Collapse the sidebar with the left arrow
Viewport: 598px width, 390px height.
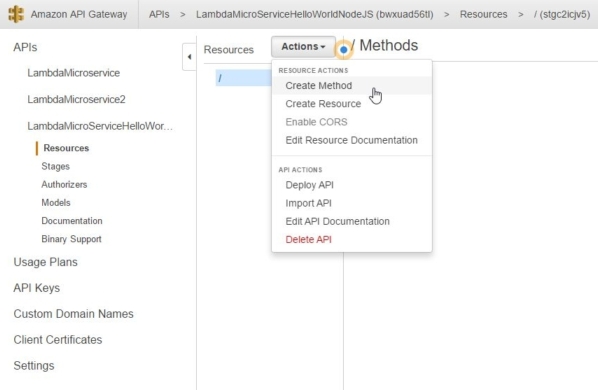tap(190, 57)
